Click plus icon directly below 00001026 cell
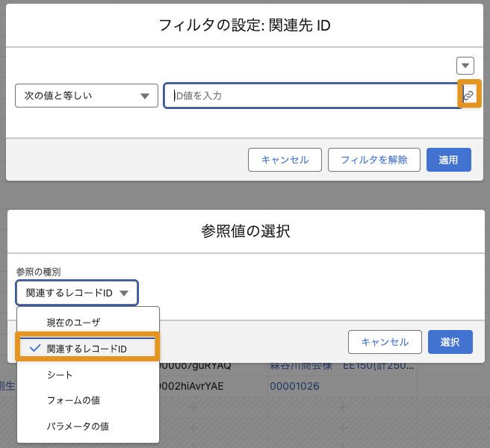The width and height of the screenshot is (490, 448). click(342, 407)
